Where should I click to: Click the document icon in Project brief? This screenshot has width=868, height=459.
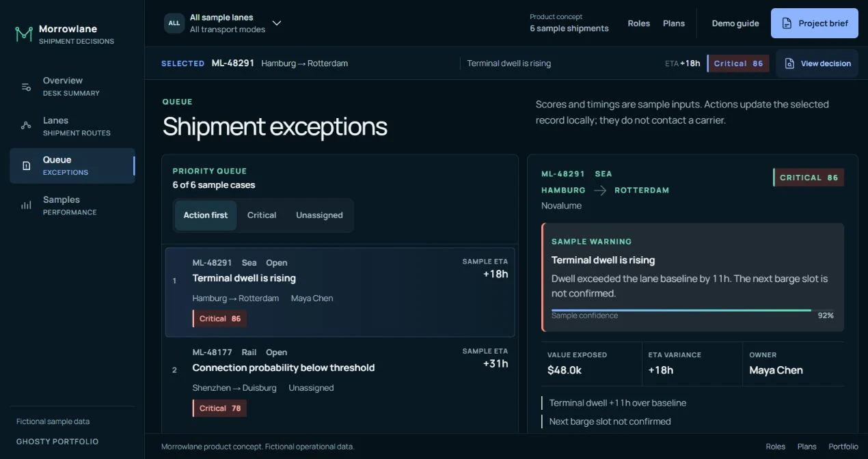(787, 23)
